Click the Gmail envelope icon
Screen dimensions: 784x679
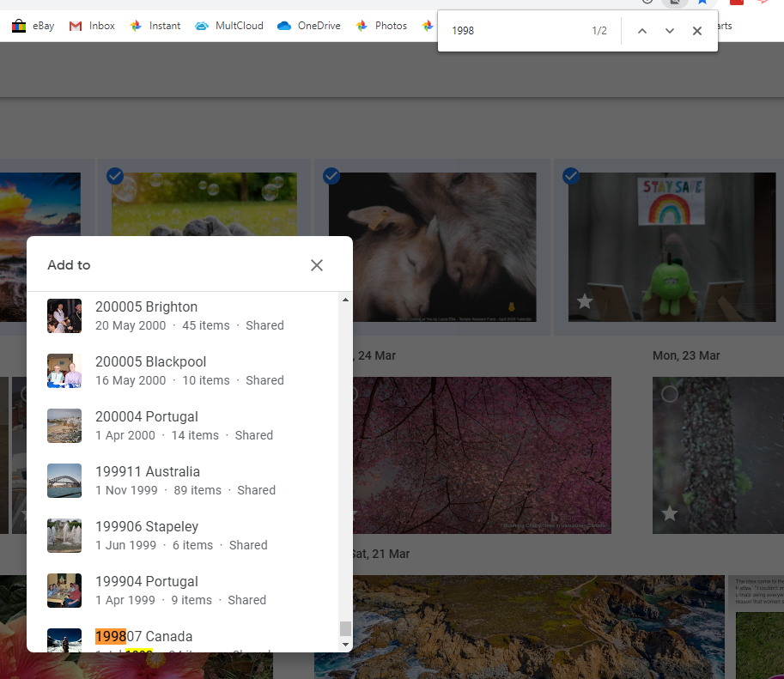point(76,26)
